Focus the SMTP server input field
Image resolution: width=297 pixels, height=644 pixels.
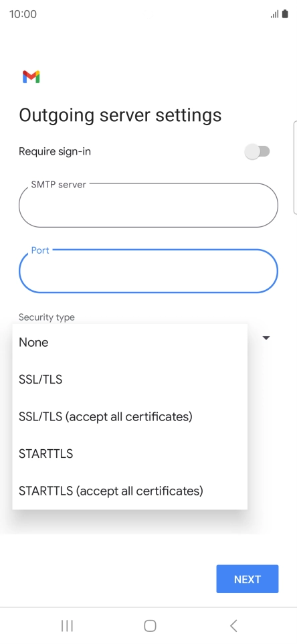coord(148,205)
